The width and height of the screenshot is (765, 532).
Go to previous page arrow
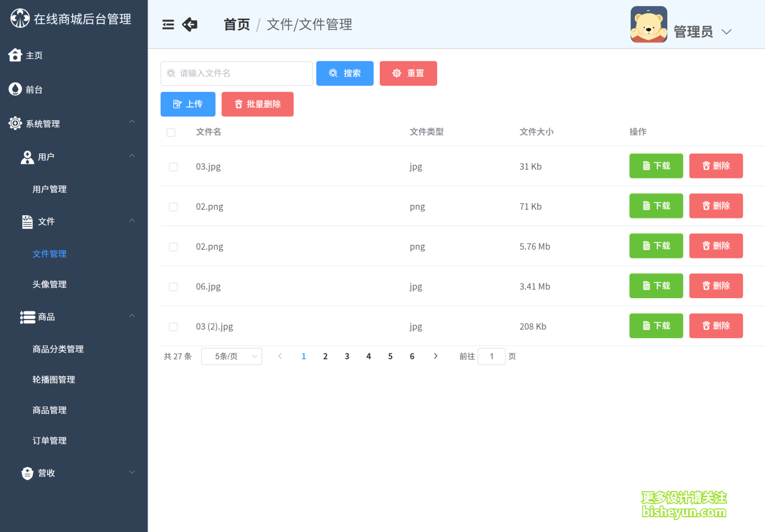coord(280,356)
